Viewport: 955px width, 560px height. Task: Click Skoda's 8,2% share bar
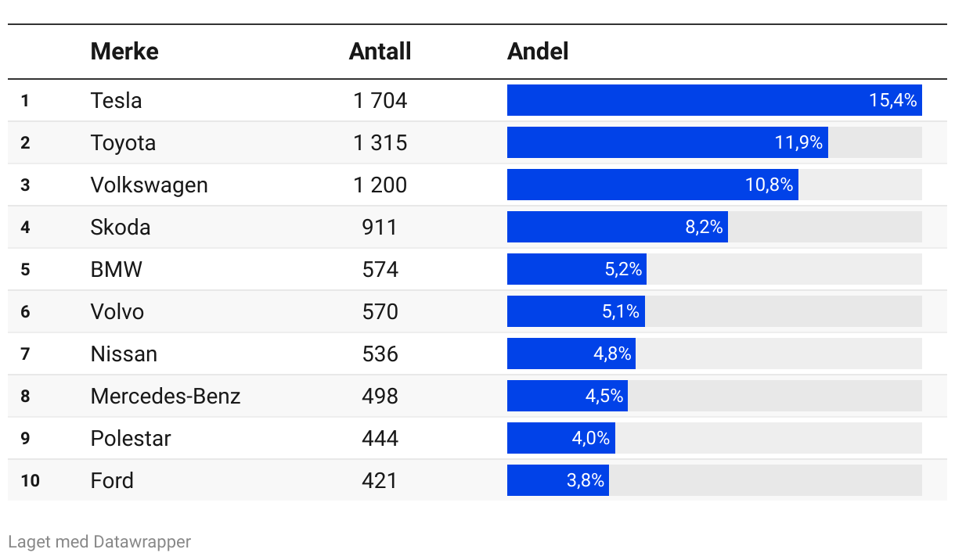coord(618,227)
